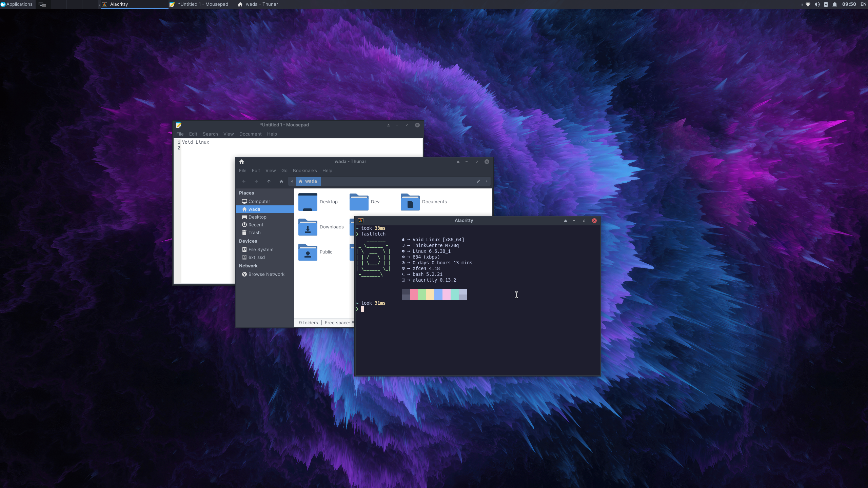Select Desktop in Thunar's sidebar
The image size is (868, 488).
pyautogui.click(x=265, y=217)
